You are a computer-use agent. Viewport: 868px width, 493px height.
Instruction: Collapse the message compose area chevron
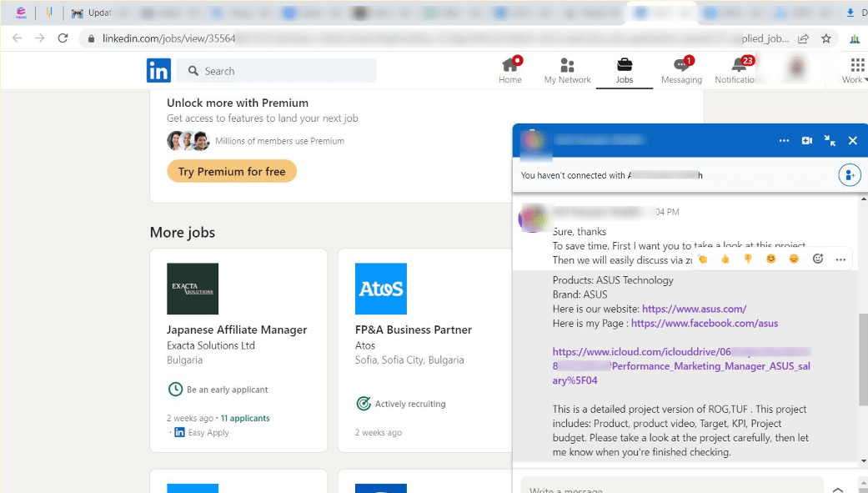[x=838, y=491]
